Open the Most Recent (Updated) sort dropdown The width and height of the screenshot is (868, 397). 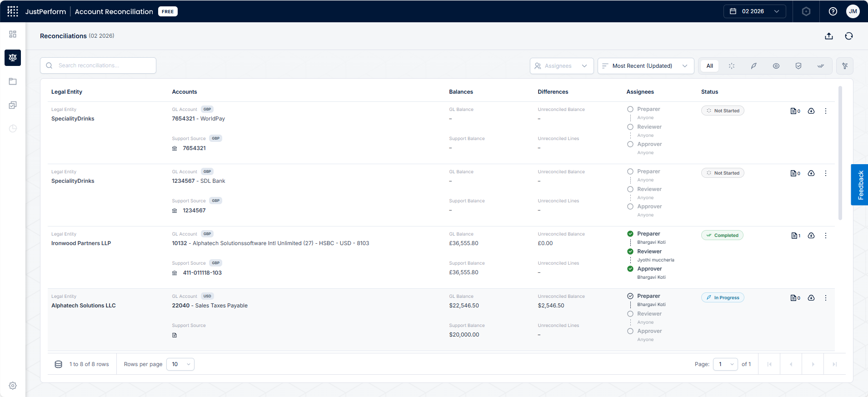pos(646,66)
